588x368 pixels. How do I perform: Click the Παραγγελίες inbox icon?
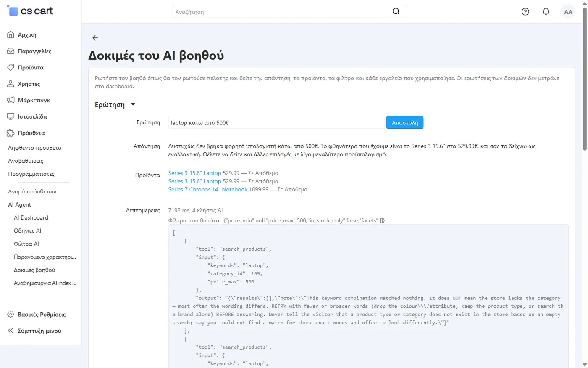coord(10,51)
